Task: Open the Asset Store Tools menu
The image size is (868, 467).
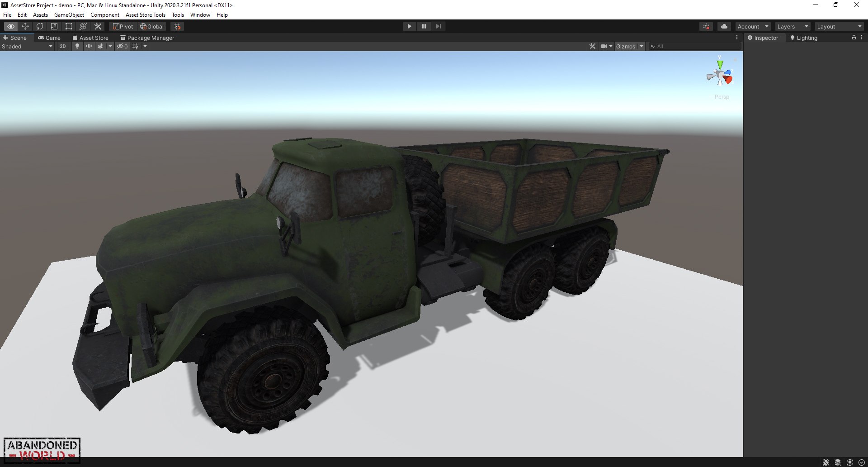Action: coord(146,15)
